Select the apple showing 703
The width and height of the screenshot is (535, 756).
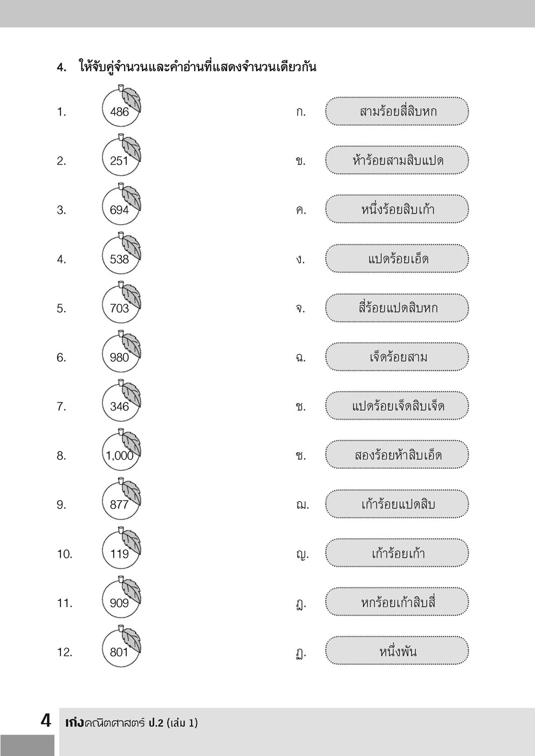click(120, 307)
